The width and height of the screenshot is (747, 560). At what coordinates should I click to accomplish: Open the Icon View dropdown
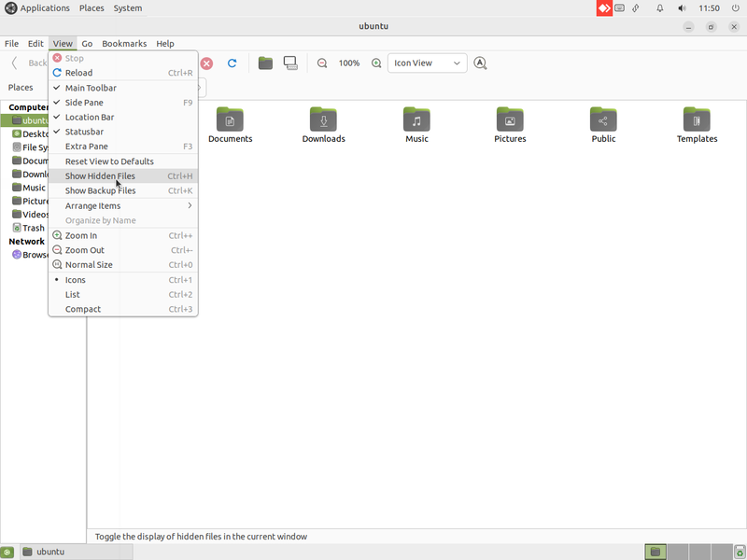click(x=428, y=63)
